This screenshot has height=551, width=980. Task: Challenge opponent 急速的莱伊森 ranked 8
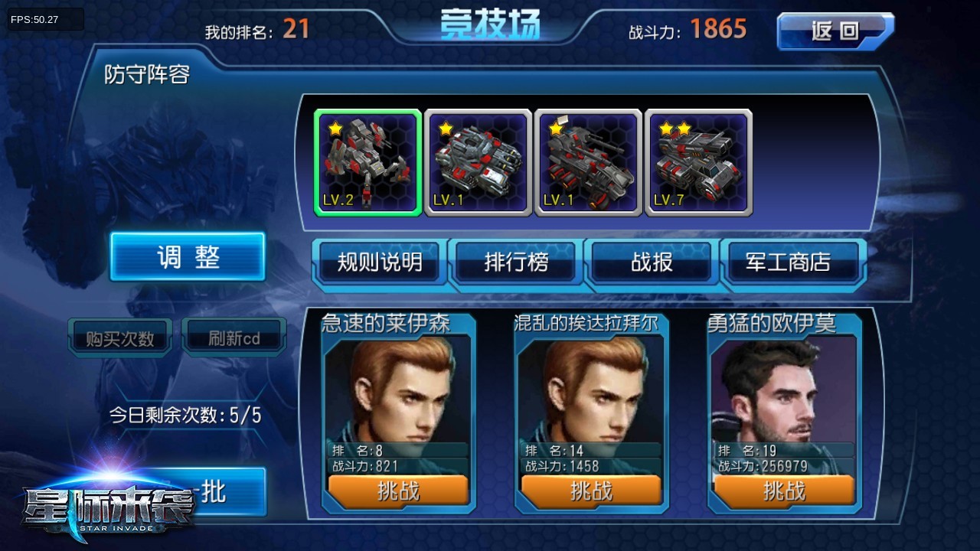tap(399, 491)
